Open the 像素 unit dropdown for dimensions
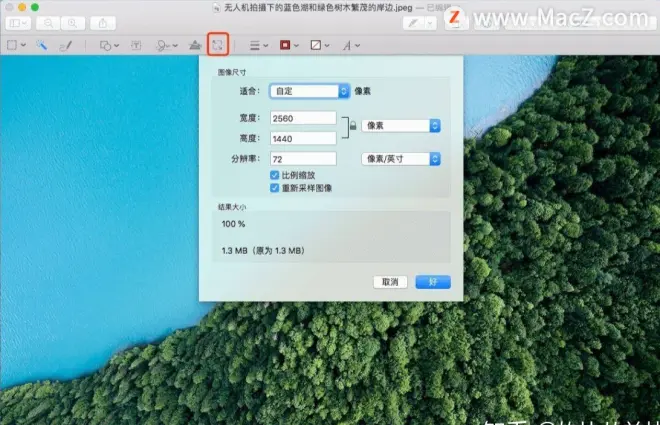Viewport: 660px width, 425px height. pyautogui.click(x=401, y=125)
